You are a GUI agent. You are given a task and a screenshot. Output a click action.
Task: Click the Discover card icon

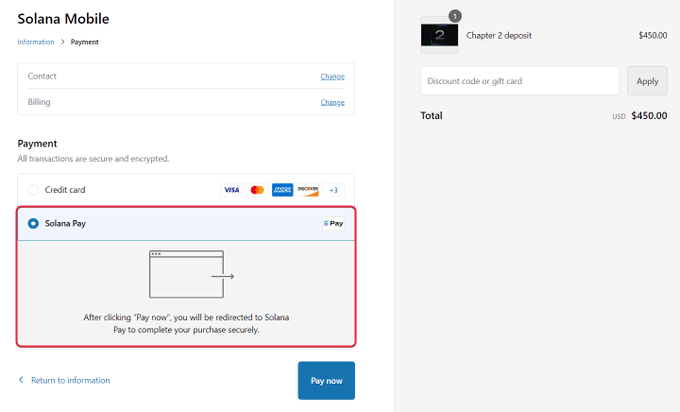coord(308,190)
